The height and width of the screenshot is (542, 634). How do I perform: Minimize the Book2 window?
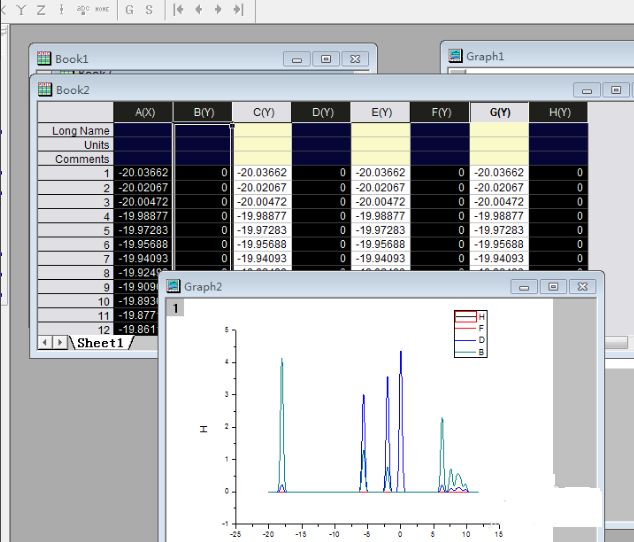pyautogui.click(x=587, y=90)
